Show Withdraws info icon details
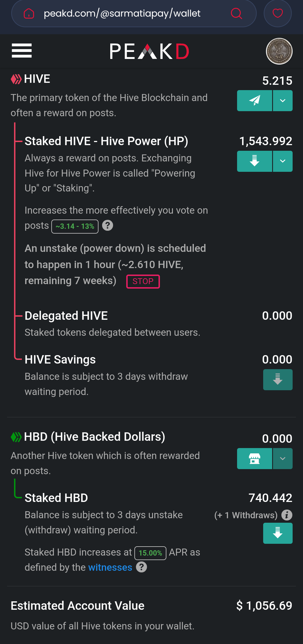This screenshot has height=644, width=303. tap(287, 515)
